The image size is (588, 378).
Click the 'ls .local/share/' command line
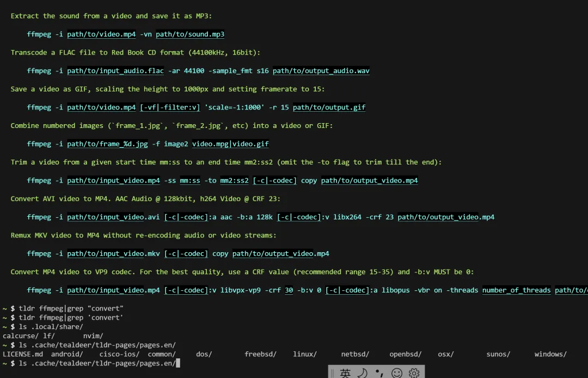[x=51, y=327]
